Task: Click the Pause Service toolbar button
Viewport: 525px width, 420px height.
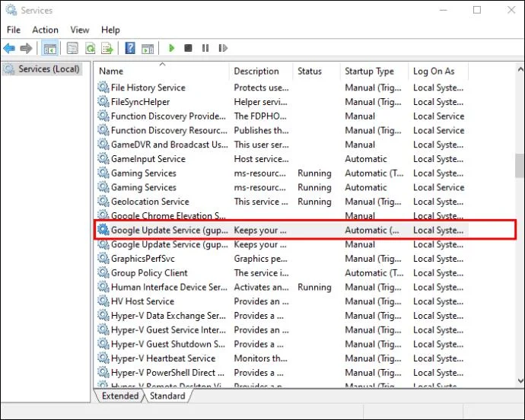Action: click(x=205, y=48)
